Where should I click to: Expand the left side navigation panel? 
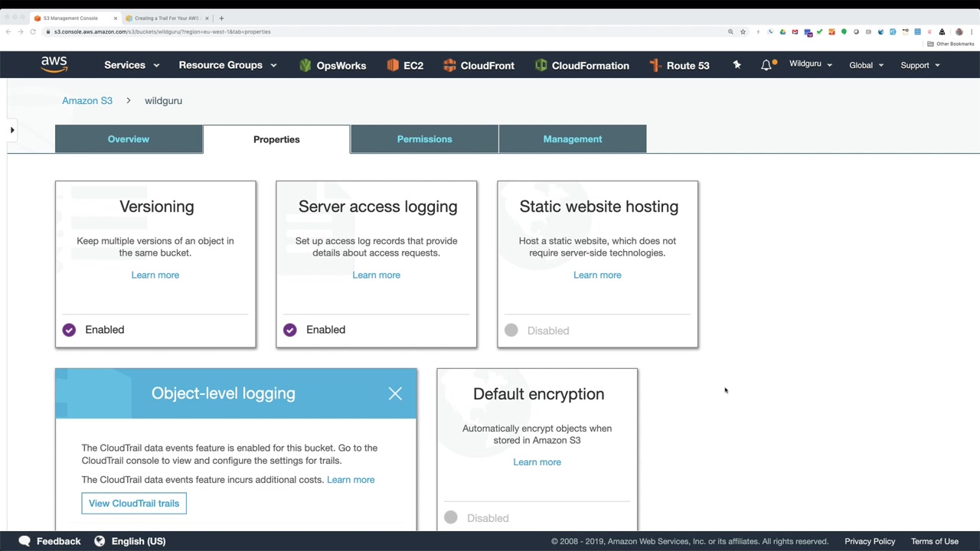(12, 130)
